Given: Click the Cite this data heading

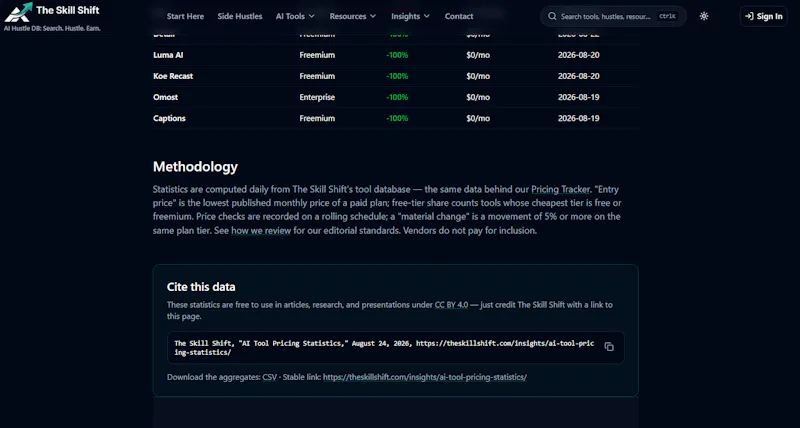Looking at the screenshot, I should tap(201, 287).
